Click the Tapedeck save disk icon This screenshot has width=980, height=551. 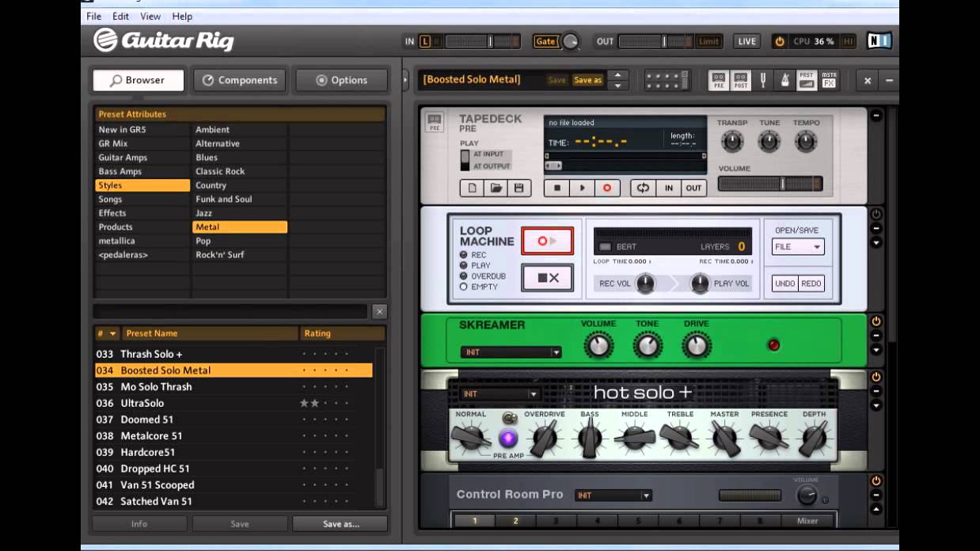tap(519, 188)
